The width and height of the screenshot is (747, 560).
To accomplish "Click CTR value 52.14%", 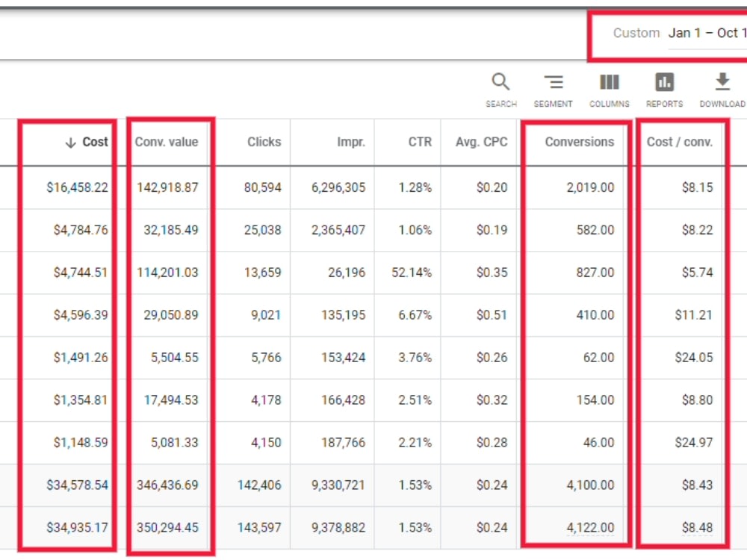I will 412,273.
